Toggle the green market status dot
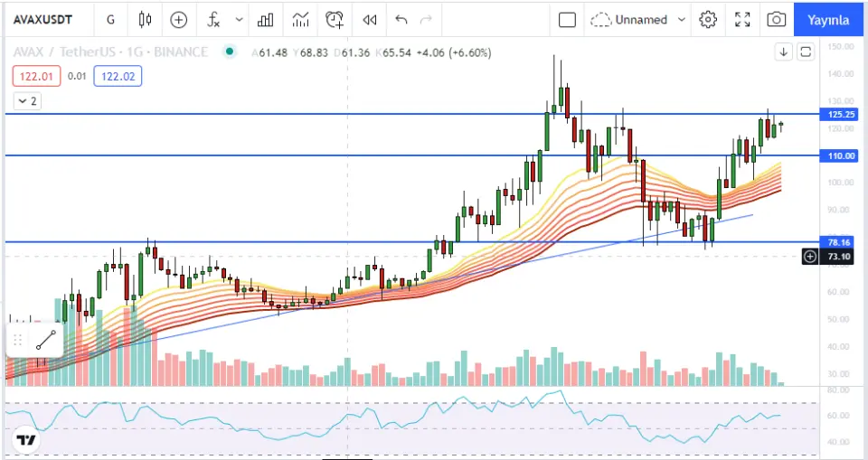868x460 pixels. (231, 52)
